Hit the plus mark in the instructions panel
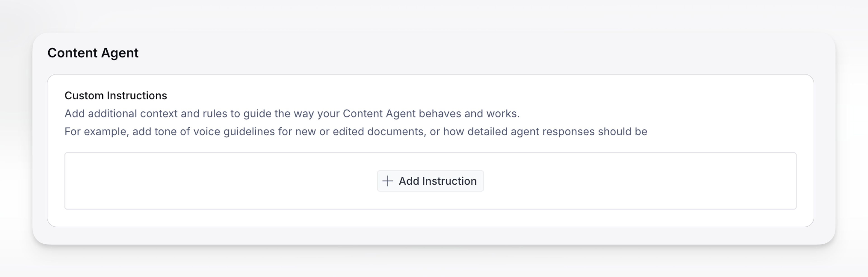 point(387,181)
